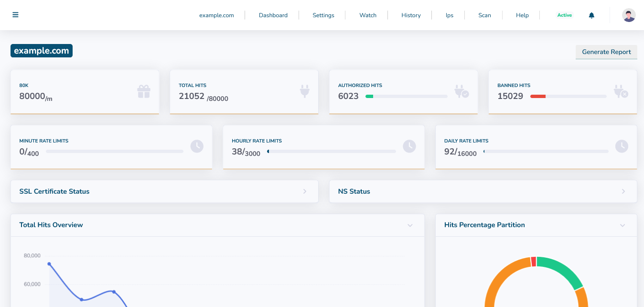Click the clock icon on Daily Rate Limits

click(622, 146)
